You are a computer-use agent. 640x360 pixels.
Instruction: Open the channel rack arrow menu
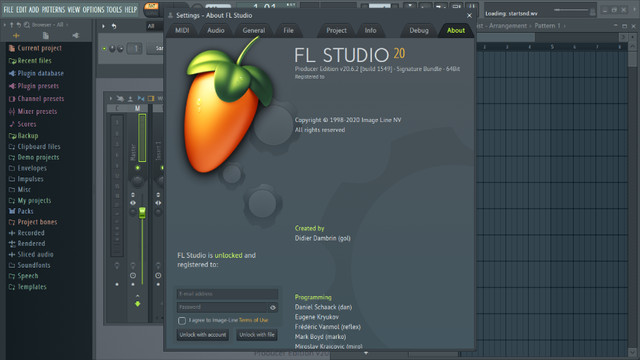[x=103, y=26]
